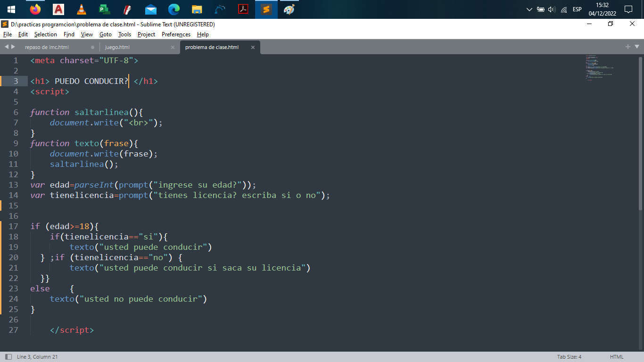This screenshot has width=644, height=362.
Task: Click the minimap code preview
Action: 600,67
